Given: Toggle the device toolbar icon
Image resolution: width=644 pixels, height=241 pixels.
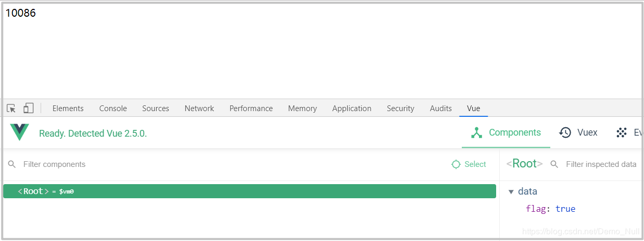Looking at the screenshot, I should click(x=28, y=109).
